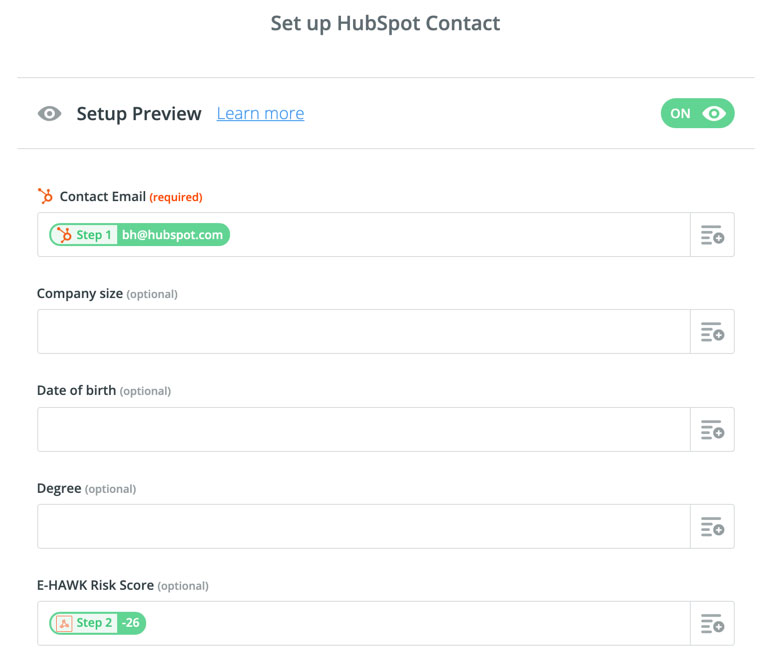
Task: Toggle the Setup Preview ON switch off
Action: click(x=697, y=113)
